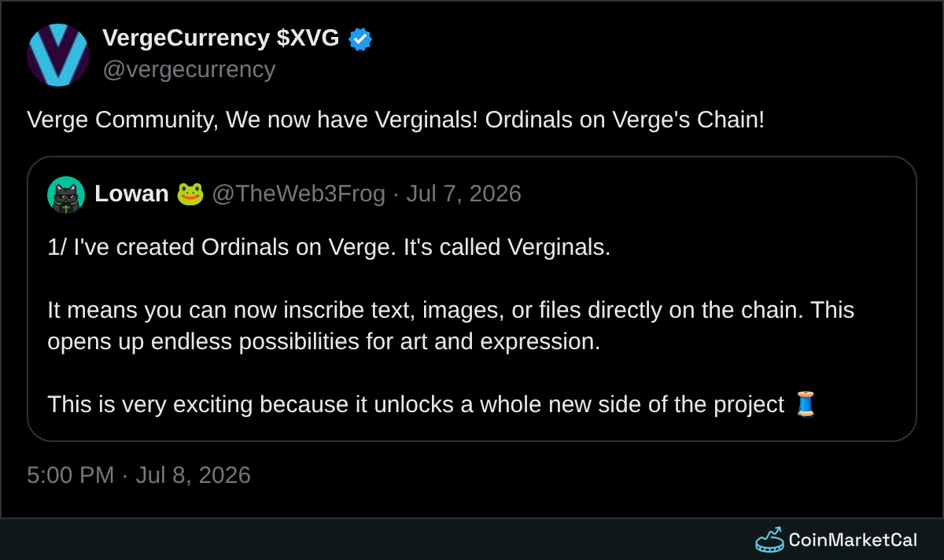Open the Jul 7, 2026 quoted tweet date
This screenshot has width=944, height=560.
(x=464, y=193)
